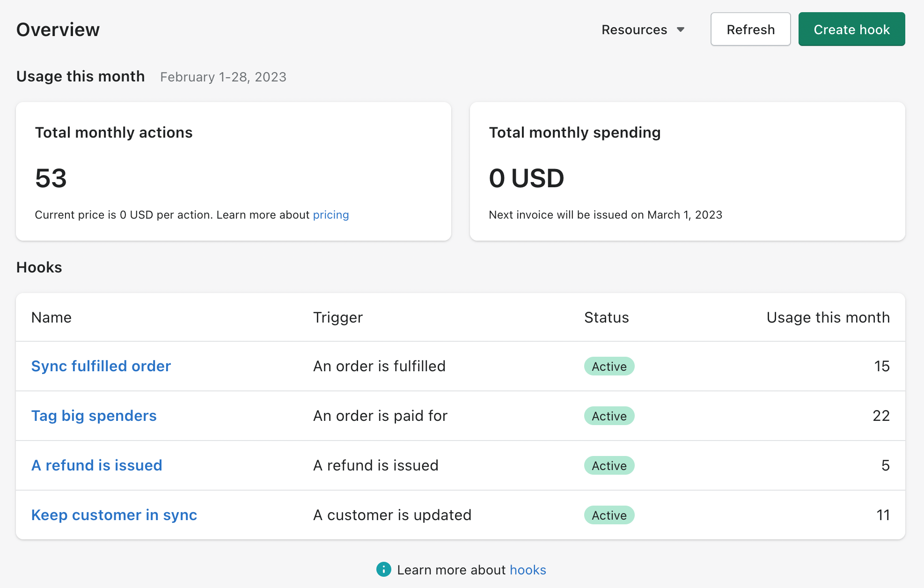Click the Create hook button

coord(851,29)
